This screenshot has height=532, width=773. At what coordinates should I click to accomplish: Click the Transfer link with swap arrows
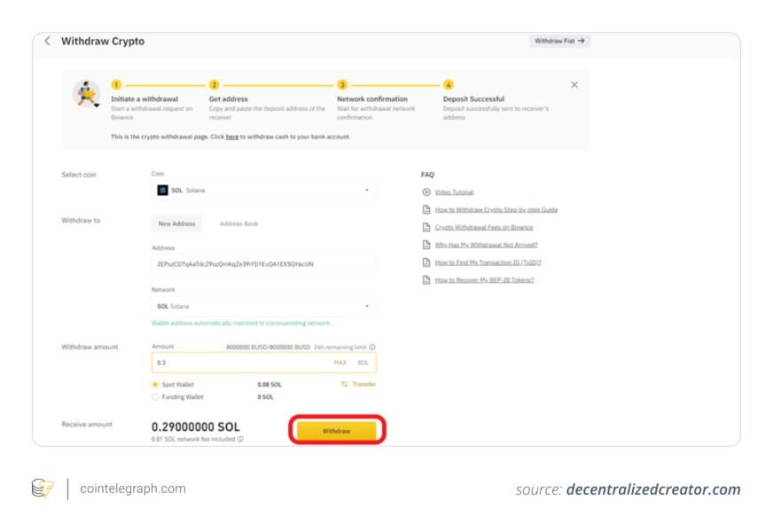(359, 384)
